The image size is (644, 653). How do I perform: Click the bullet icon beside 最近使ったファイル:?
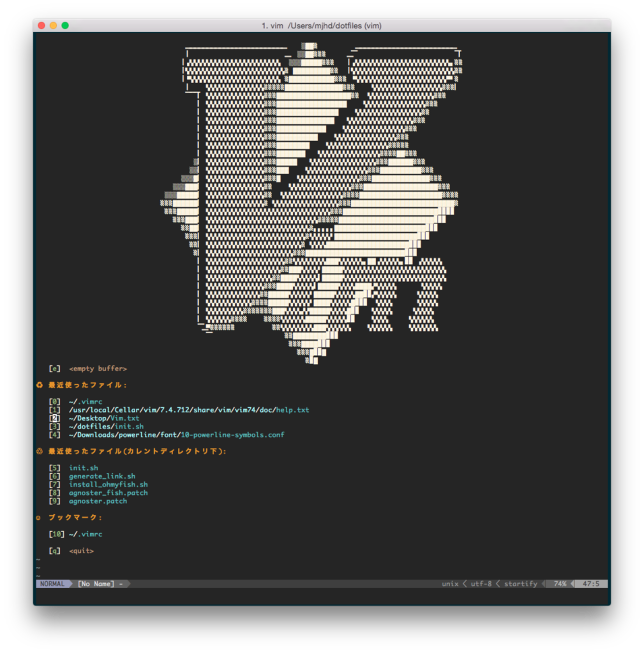click(40, 385)
